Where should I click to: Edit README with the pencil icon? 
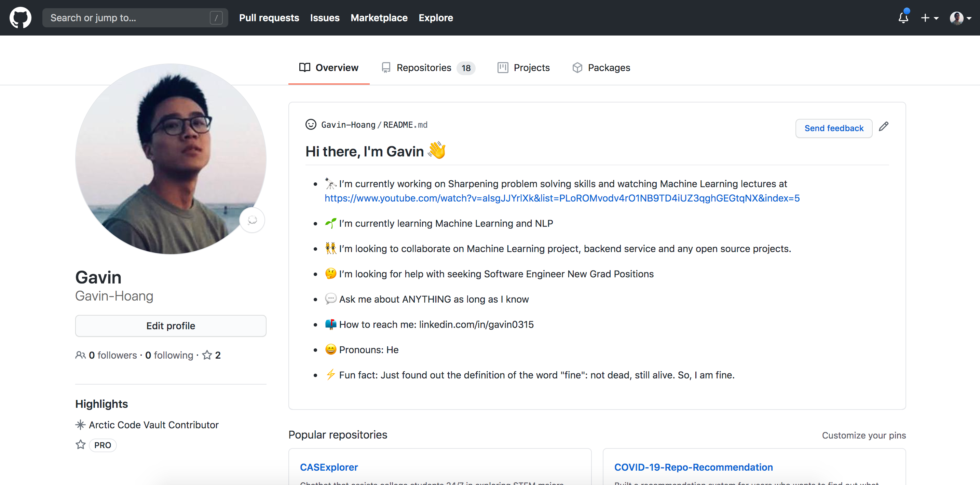click(883, 127)
